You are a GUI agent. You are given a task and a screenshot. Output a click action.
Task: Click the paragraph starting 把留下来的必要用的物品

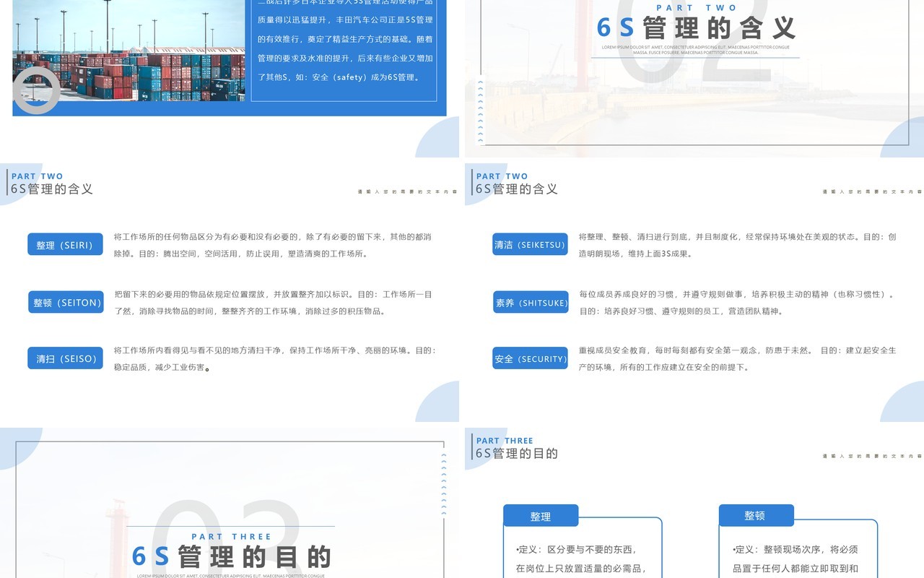(273, 303)
